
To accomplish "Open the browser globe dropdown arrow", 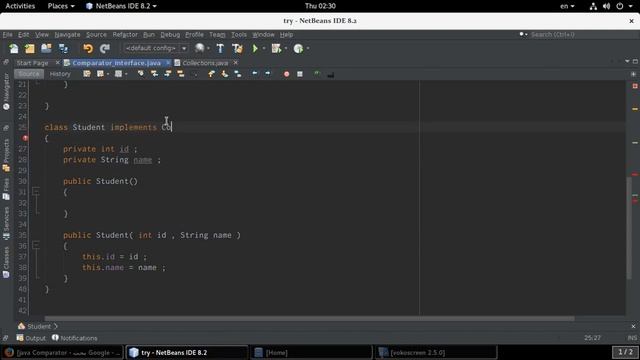I will (x=208, y=49).
